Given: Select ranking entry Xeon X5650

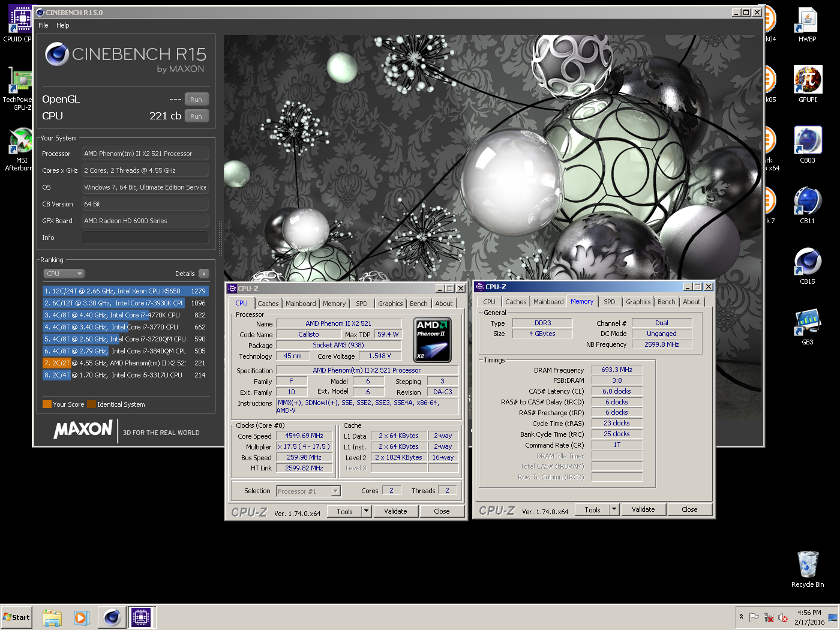Looking at the screenshot, I should click(125, 291).
